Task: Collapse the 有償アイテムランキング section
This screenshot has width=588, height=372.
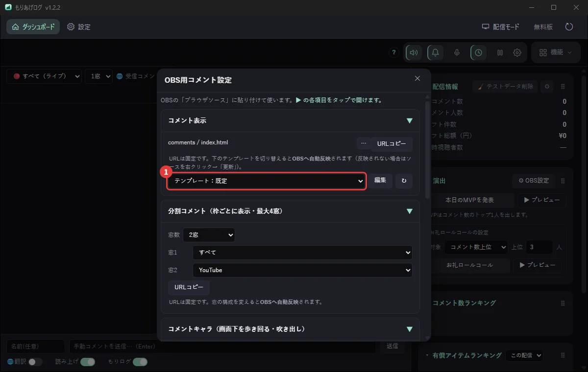Action: [x=427, y=355]
